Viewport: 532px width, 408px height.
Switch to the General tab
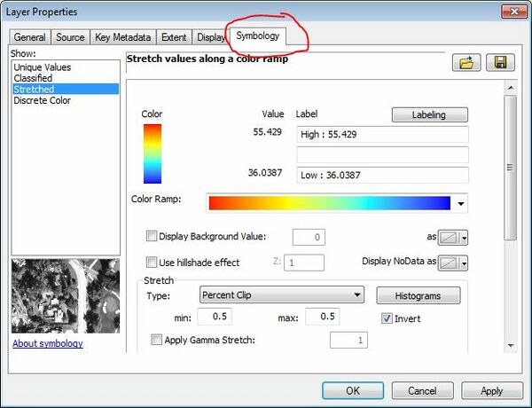coord(30,37)
